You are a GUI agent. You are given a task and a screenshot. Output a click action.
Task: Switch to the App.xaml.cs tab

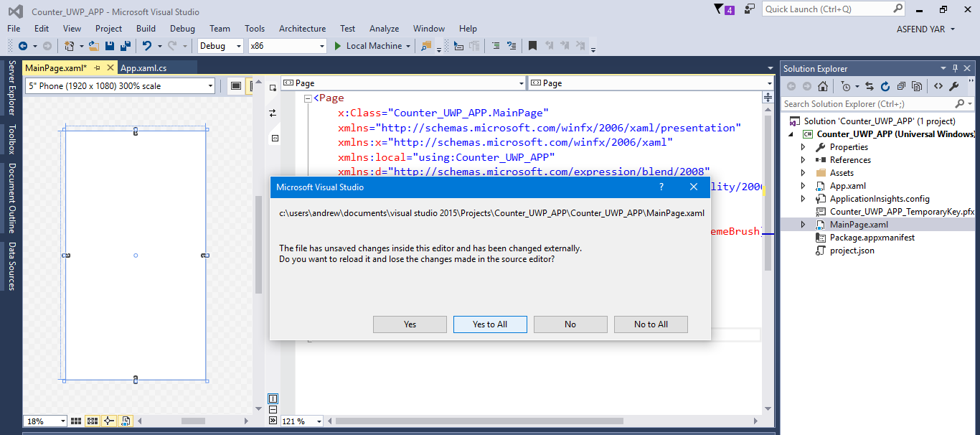(143, 67)
